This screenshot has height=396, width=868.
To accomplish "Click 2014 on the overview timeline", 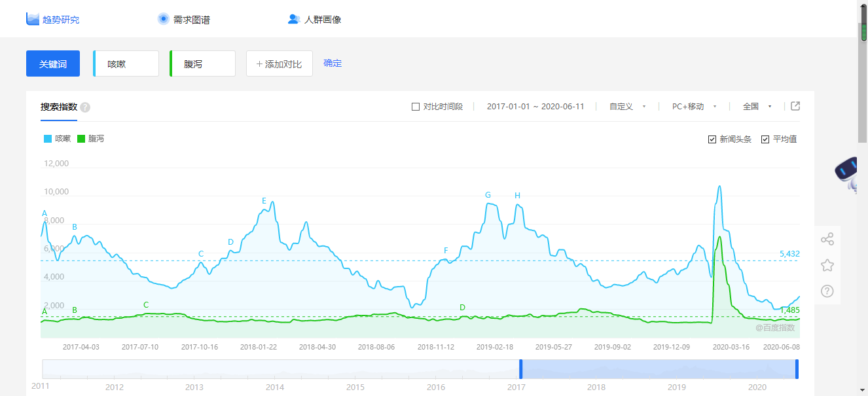I will coord(275,387).
